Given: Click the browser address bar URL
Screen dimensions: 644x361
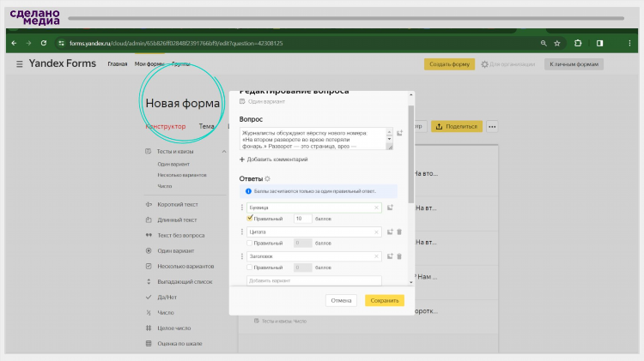Looking at the screenshot, I should pos(176,43).
